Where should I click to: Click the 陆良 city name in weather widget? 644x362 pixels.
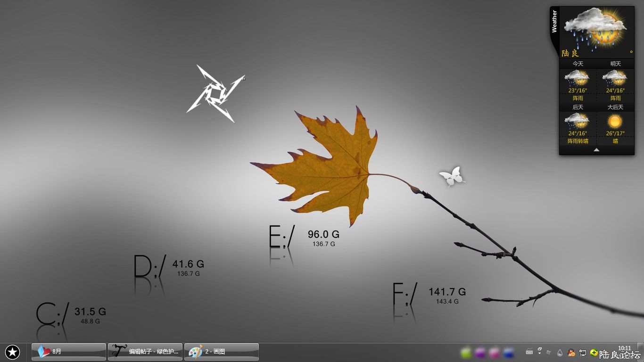570,53
